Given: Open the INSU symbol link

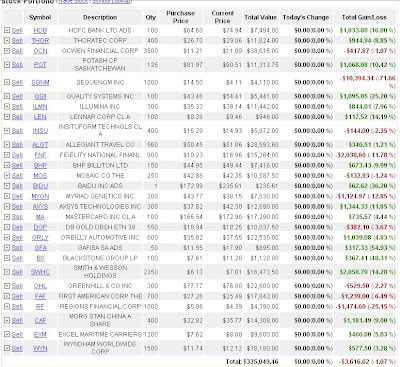Looking at the screenshot, I should click(40, 131).
